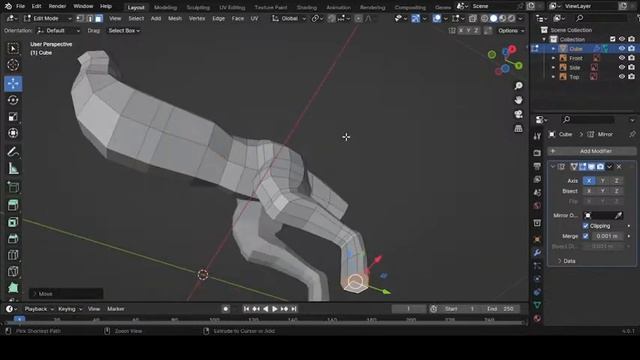Select the Cursor tool
Screen dimensions: 640x360
click(13, 65)
